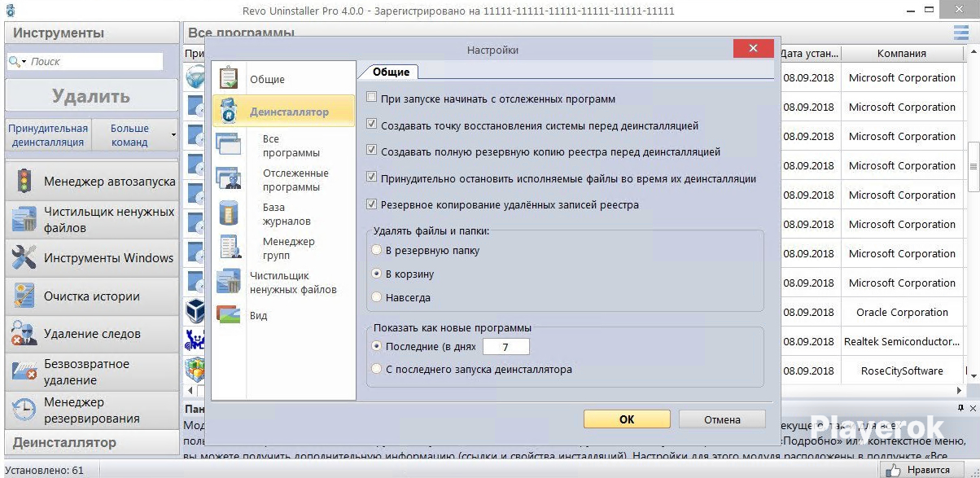Open Деинсталлятор settings category
Screen dimensions: 980x478
[x=283, y=112]
